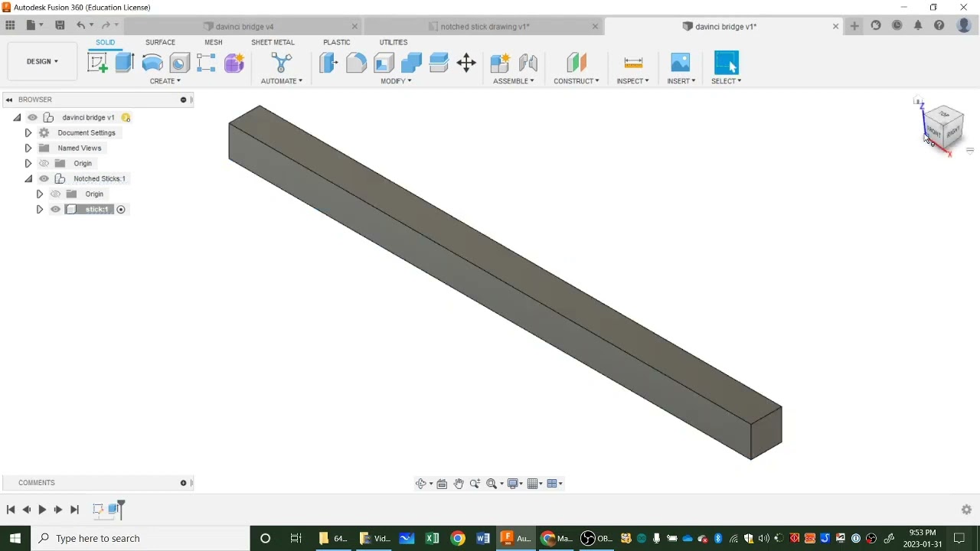
Task: Select the New Component tool
Action: (x=500, y=63)
